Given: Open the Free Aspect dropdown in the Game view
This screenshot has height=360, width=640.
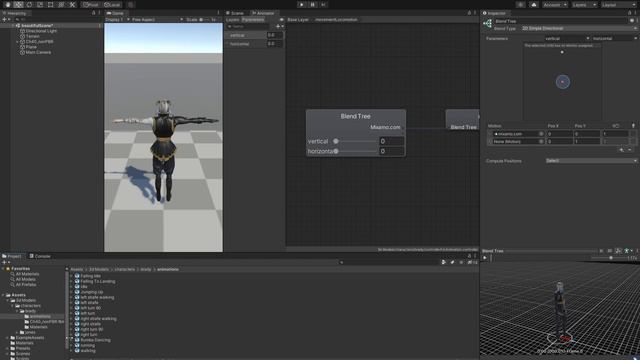Looking at the screenshot, I should coord(157,20).
